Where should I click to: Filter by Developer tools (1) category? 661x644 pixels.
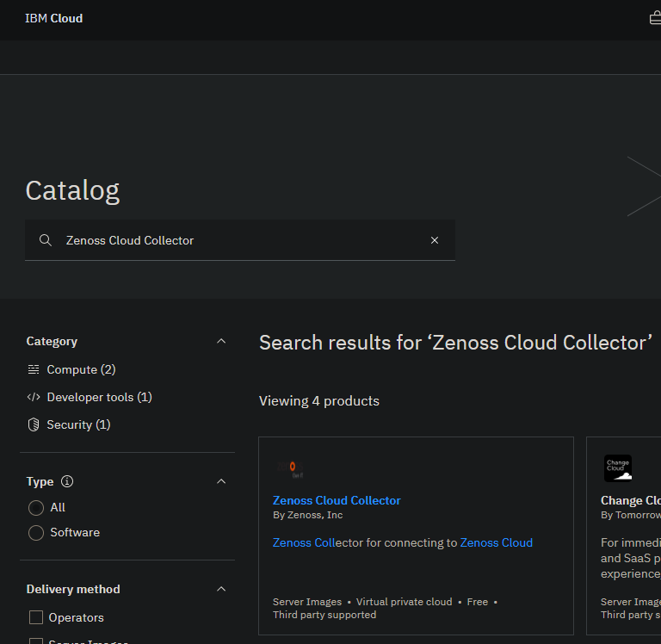[100, 397]
